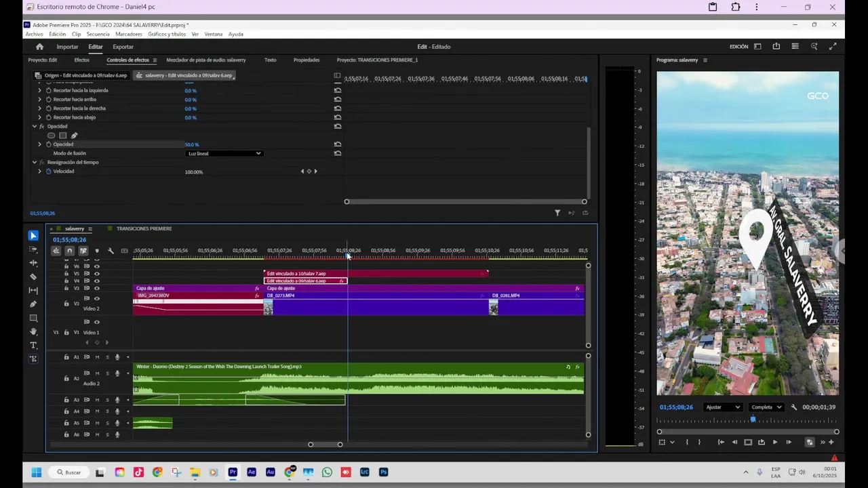Click the Exportar workspace button
The width and height of the screenshot is (868, 488).
pos(123,47)
